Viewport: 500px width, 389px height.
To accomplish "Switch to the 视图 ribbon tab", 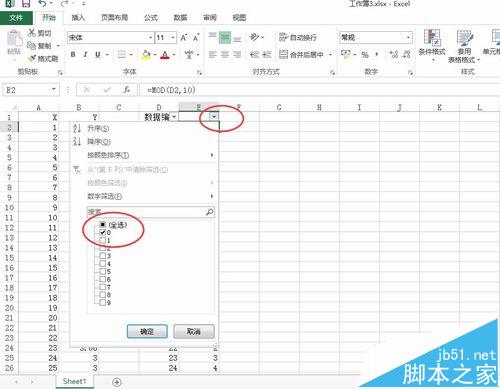I will (239, 18).
